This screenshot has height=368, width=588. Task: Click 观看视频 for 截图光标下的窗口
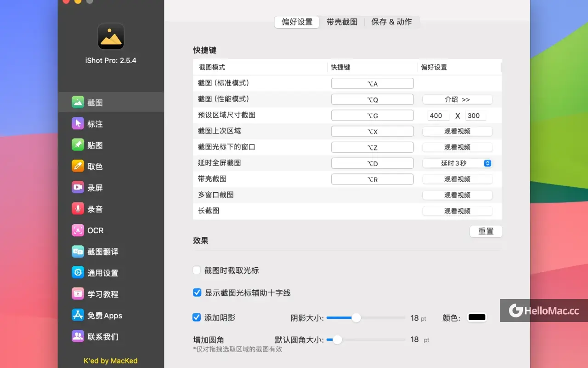[x=458, y=147]
